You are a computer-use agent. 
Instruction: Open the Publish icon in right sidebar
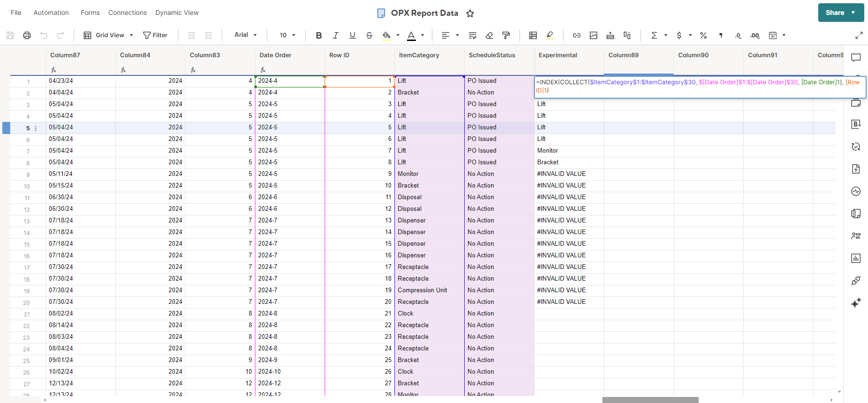click(x=856, y=169)
